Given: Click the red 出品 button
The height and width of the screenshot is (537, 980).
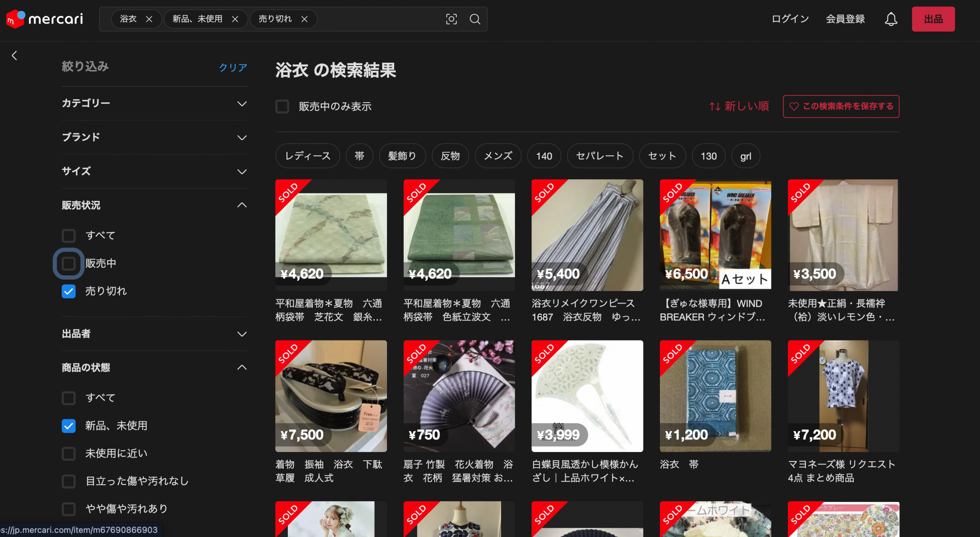Looking at the screenshot, I should click(x=933, y=19).
